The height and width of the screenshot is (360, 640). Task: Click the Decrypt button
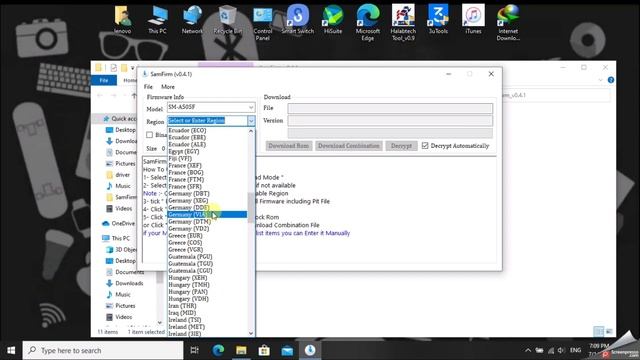401,146
